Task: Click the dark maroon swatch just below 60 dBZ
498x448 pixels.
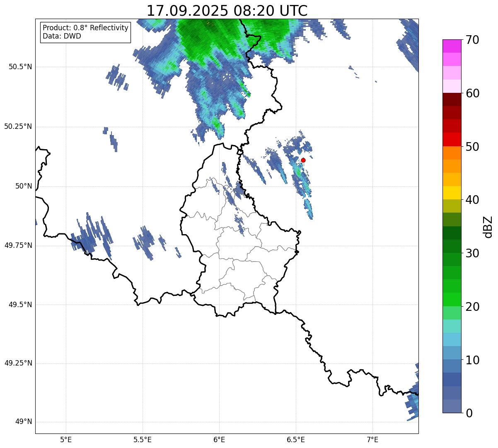Action: click(x=452, y=99)
